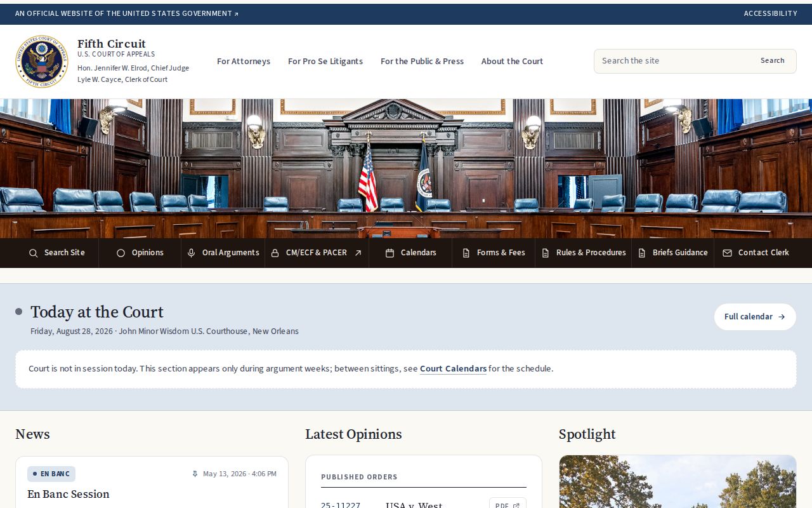Click the lock icon beside CM/ECF & PACER
Viewport: 812px width, 508px height.
[x=275, y=253]
